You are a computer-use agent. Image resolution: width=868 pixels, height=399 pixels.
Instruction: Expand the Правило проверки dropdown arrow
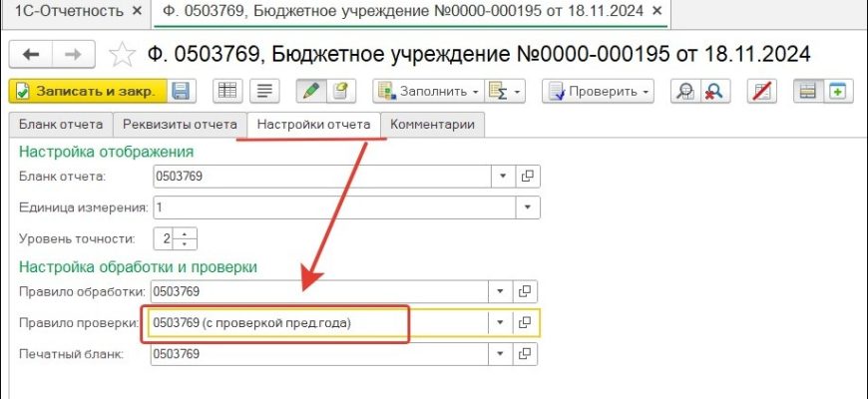click(x=501, y=322)
